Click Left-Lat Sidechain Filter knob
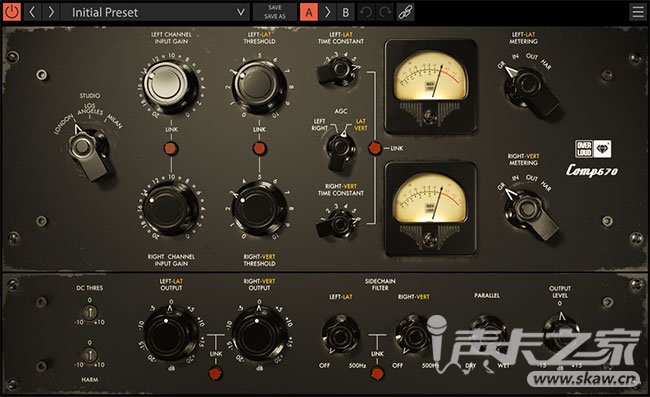 click(340, 335)
